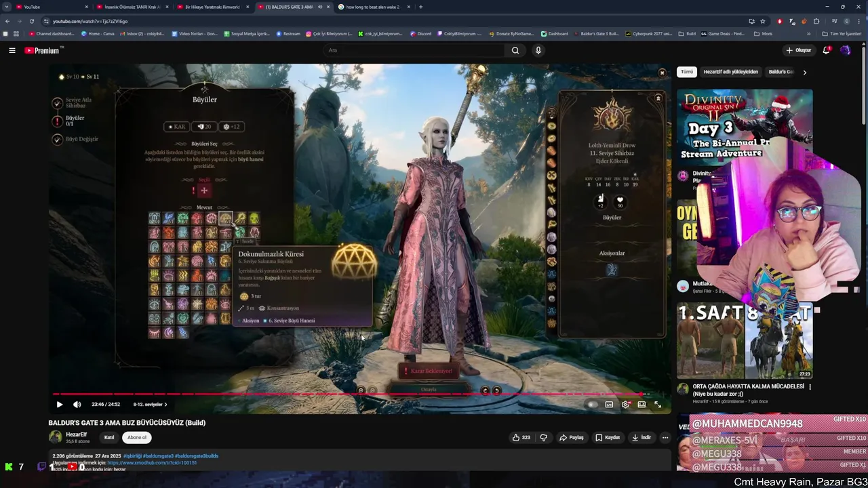Dislike the video

pos(543,438)
